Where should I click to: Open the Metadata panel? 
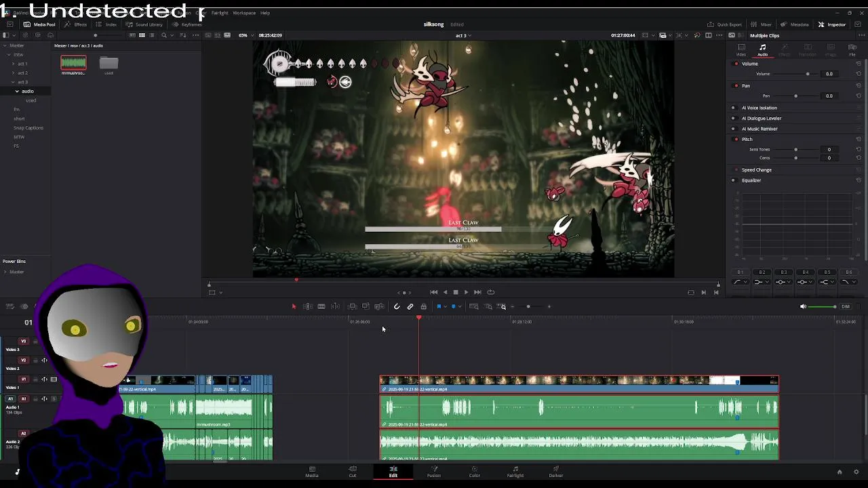795,24
